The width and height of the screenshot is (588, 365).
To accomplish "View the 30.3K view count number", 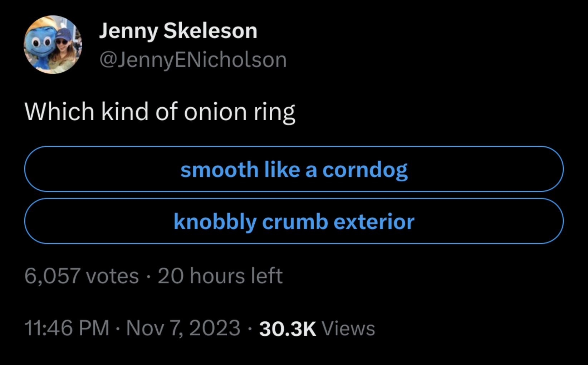I will [x=288, y=328].
